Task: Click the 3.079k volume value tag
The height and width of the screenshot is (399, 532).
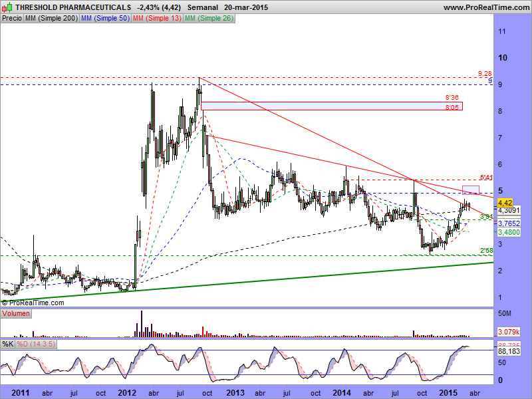Action: pos(509,331)
